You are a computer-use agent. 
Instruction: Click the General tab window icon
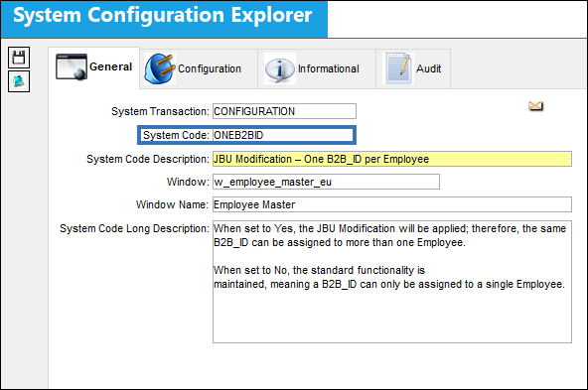click(x=72, y=67)
